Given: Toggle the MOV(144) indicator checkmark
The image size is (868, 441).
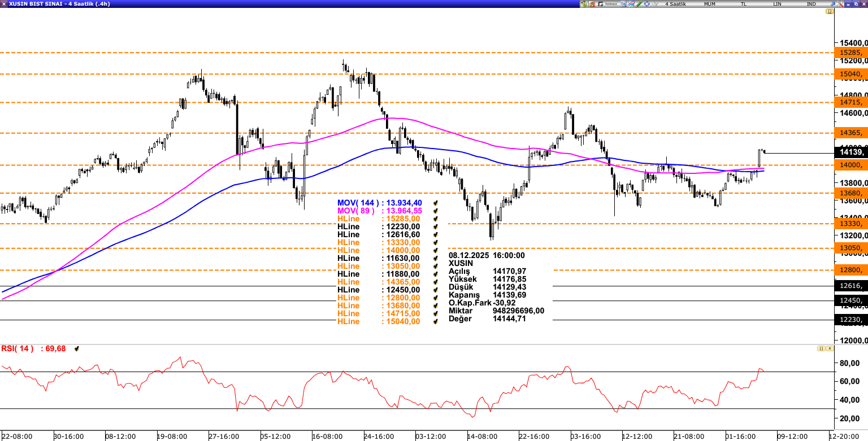Looking at the screenshot, I should (x=435, y=203).
